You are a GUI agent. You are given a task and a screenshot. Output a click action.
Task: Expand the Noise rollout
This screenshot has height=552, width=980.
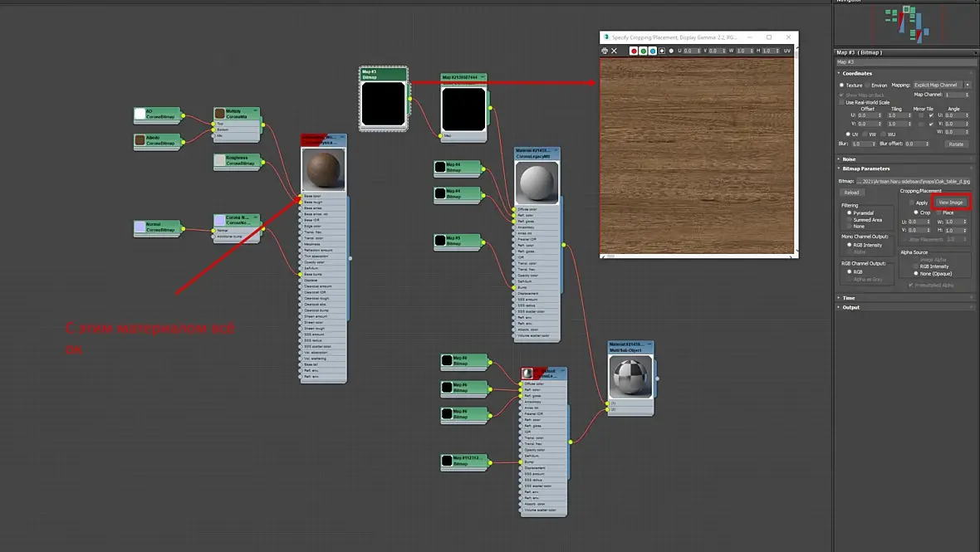848,159
